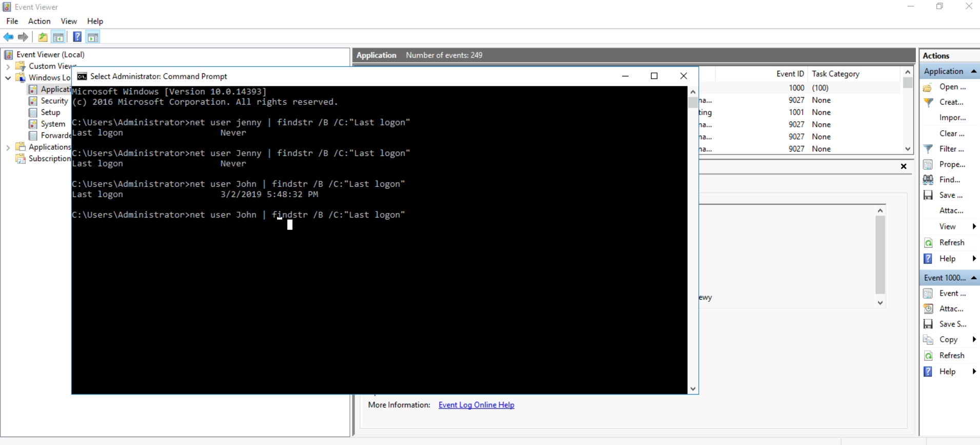Screen dimensions: 980x445
Task: Click the Save Selected Events floppy icon
Action: [928, 324]
